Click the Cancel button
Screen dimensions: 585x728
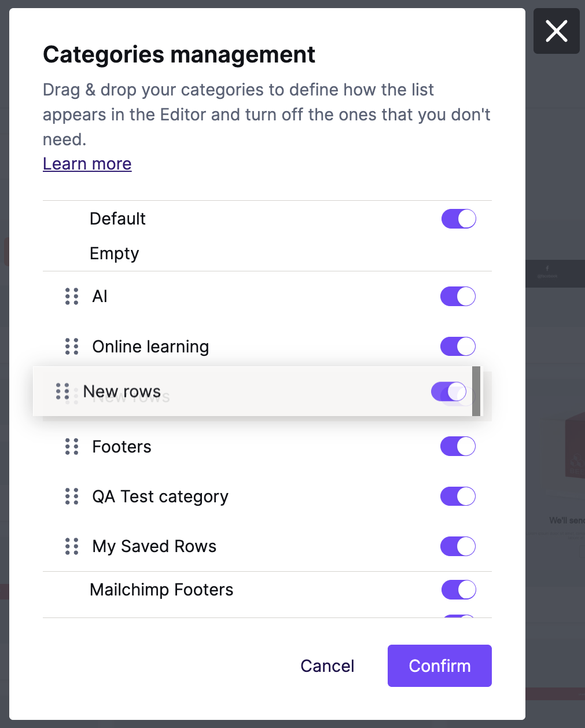pyautogui.click(x=328, y=666)
